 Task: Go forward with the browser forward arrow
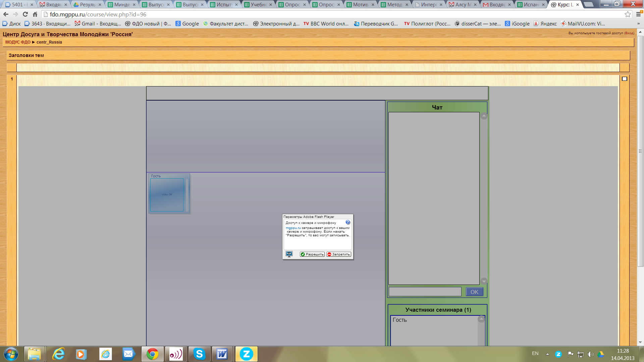click(15, 14)
